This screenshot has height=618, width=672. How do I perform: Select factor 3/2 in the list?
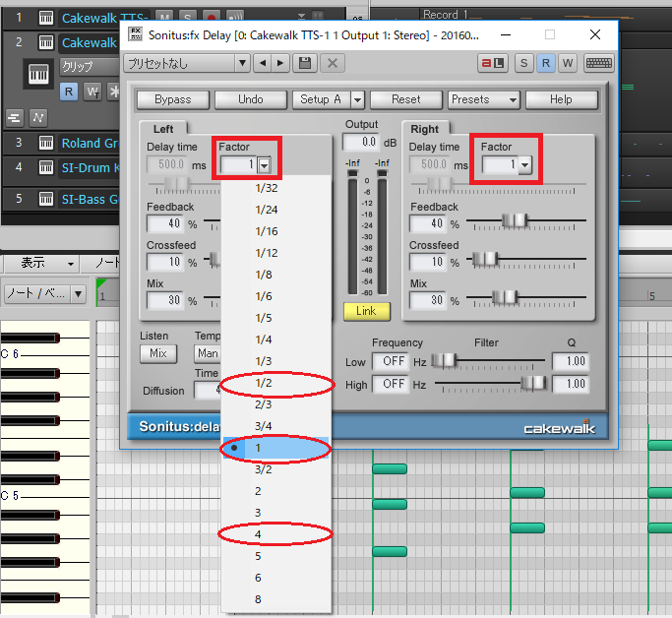[276, 469]
